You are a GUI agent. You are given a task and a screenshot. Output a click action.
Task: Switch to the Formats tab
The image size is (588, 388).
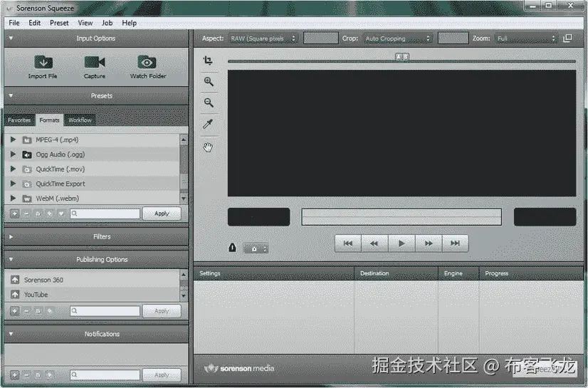click(x=50, y=120)
